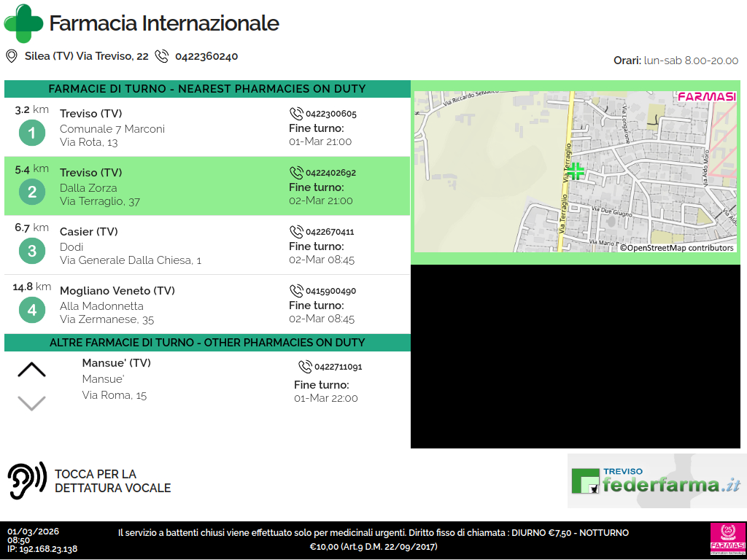Tap phone icon next to 0422670411
The width and height of the screenshot is (747, 560).
[296, 232]
